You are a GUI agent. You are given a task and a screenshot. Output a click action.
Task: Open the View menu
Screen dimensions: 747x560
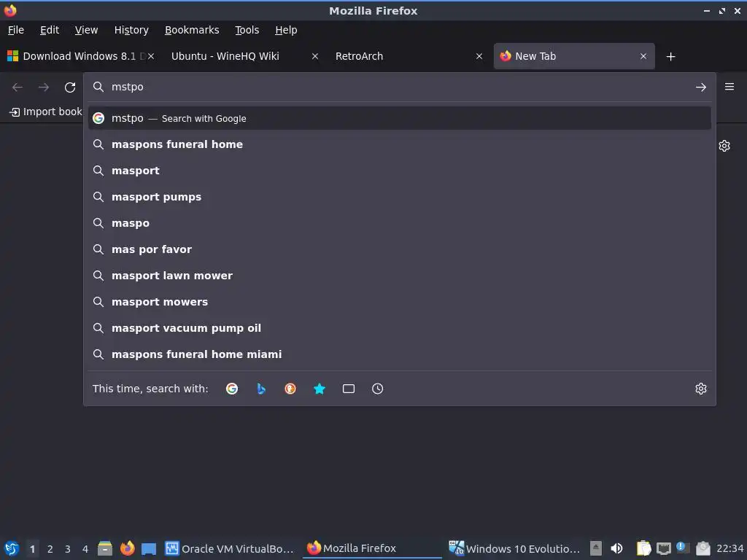86,30
